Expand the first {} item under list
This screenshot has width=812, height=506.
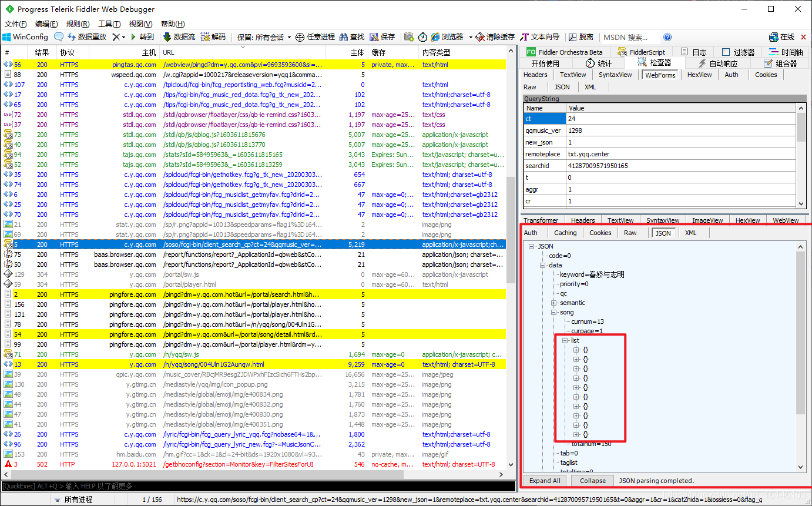pyautogui.click(x=576, y=350)
